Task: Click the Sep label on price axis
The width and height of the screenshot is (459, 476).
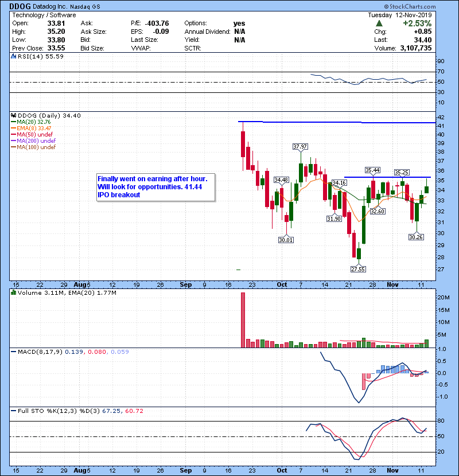Action: pos(185,284)
